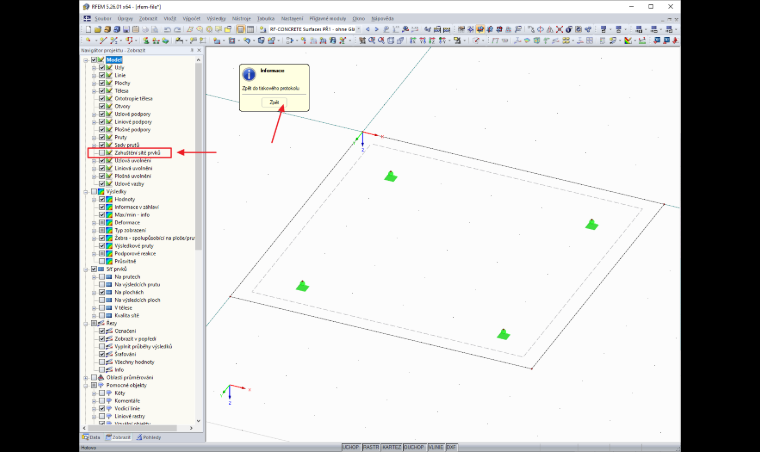Click the highlighted isometric view icon

(480, 30)
